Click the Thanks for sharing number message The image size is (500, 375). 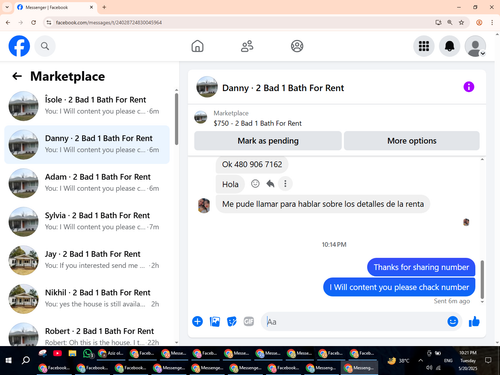pyautogui.click(x=421, y=267)
